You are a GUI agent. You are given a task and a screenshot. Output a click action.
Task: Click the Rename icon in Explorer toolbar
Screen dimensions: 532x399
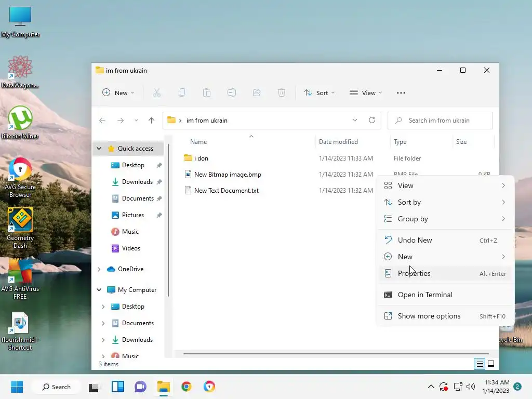tap(232, 92)
